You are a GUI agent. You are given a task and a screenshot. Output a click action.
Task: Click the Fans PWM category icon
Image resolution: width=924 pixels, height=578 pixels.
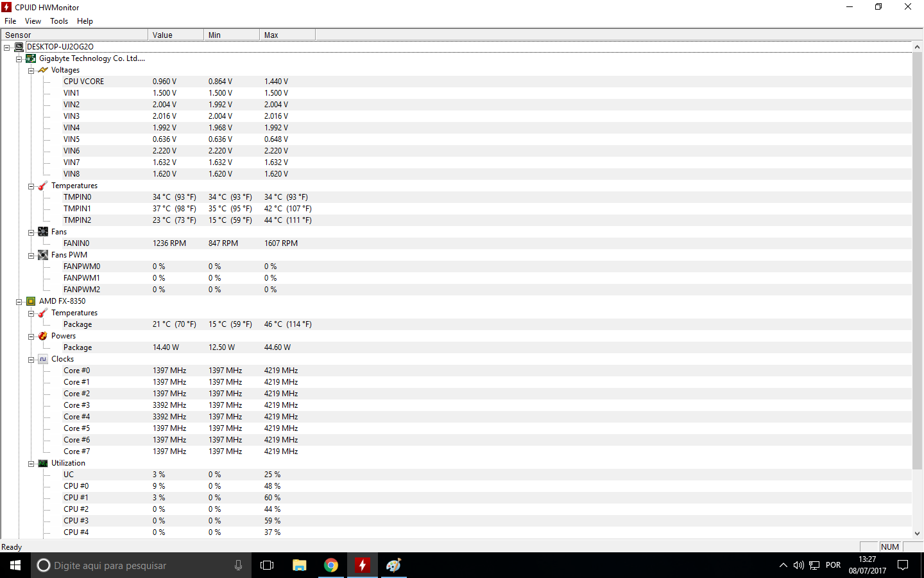click(43, 255)
